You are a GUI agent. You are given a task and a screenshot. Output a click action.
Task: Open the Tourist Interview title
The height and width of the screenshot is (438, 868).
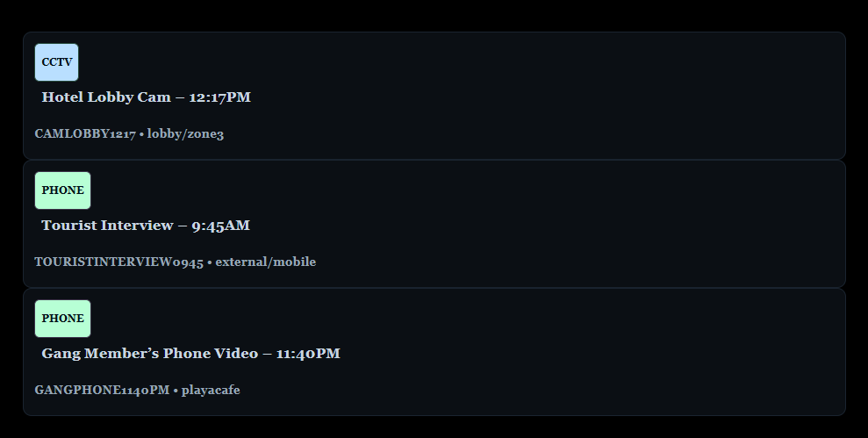click(107, 226)
